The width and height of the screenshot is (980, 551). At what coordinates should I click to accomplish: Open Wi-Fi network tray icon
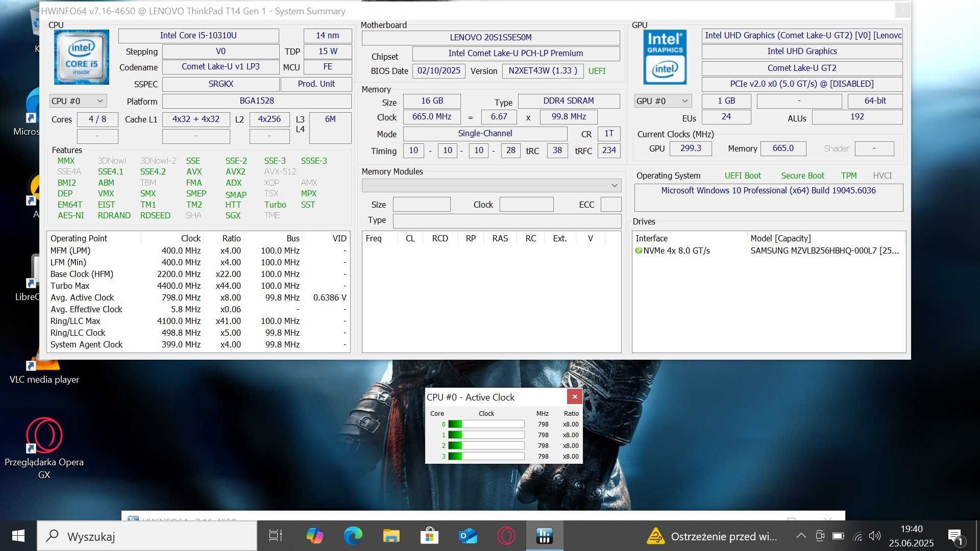coord(857,536)
